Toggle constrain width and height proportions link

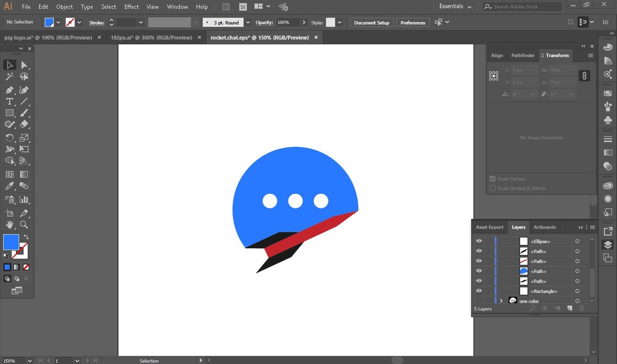[x=584, y=76]
